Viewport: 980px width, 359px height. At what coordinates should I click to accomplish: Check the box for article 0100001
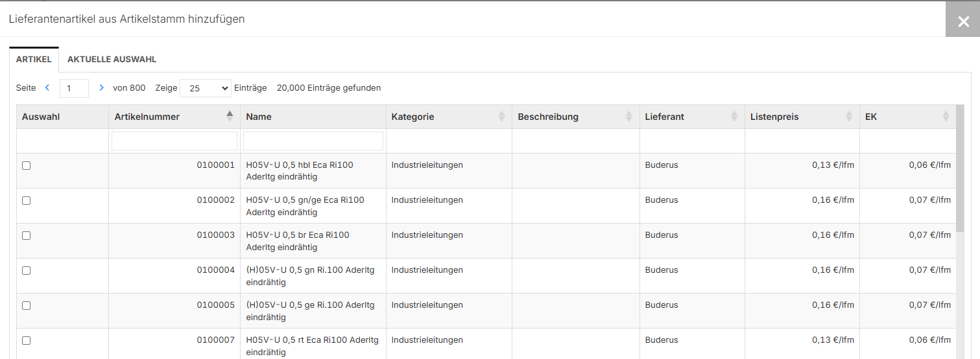(x=27, y=166)
